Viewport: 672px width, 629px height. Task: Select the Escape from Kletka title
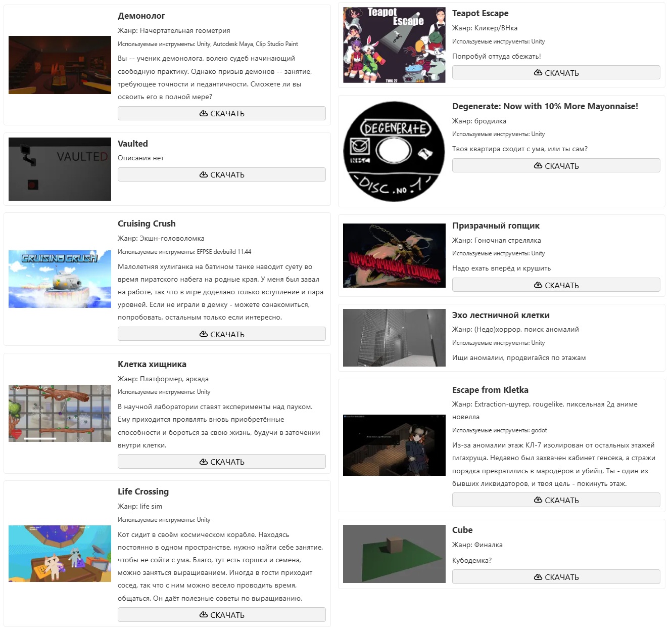pos(490,390)
